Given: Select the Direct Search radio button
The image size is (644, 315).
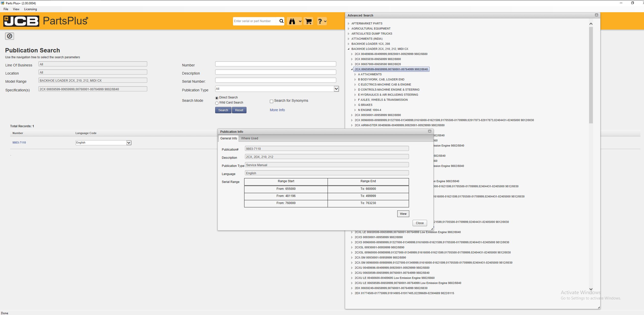Looking at the screenshot, I should pyautogui.click(x=217, y=98).
